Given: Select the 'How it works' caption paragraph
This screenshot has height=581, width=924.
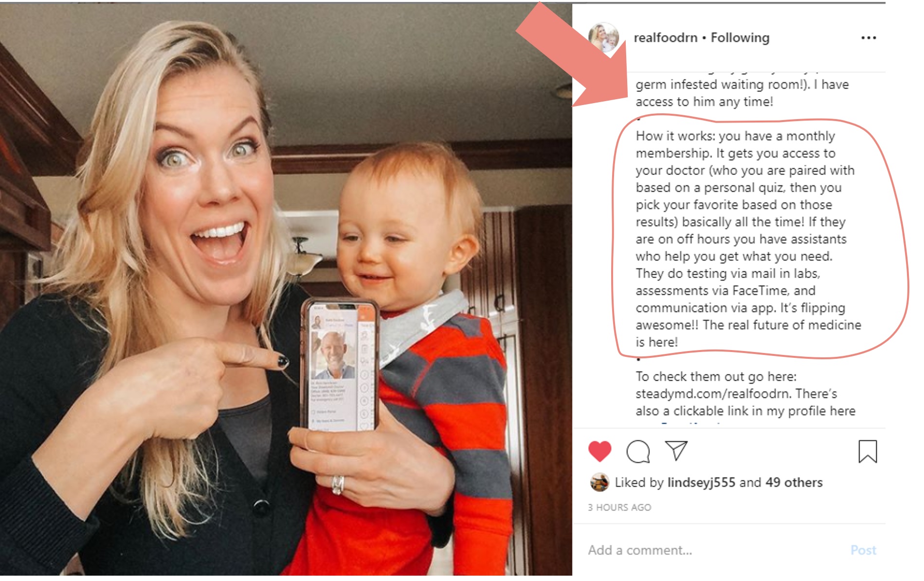Looking at the screenshot, I should click(748, 239).
